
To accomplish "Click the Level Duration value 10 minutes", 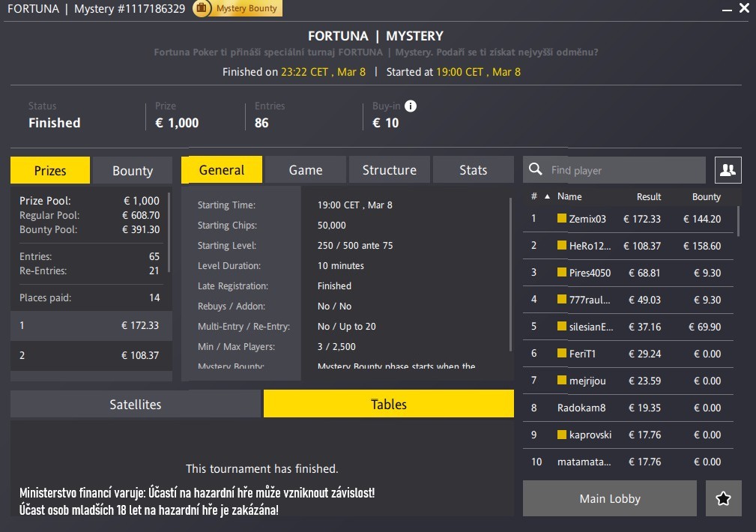I will [x=341, y=265].
